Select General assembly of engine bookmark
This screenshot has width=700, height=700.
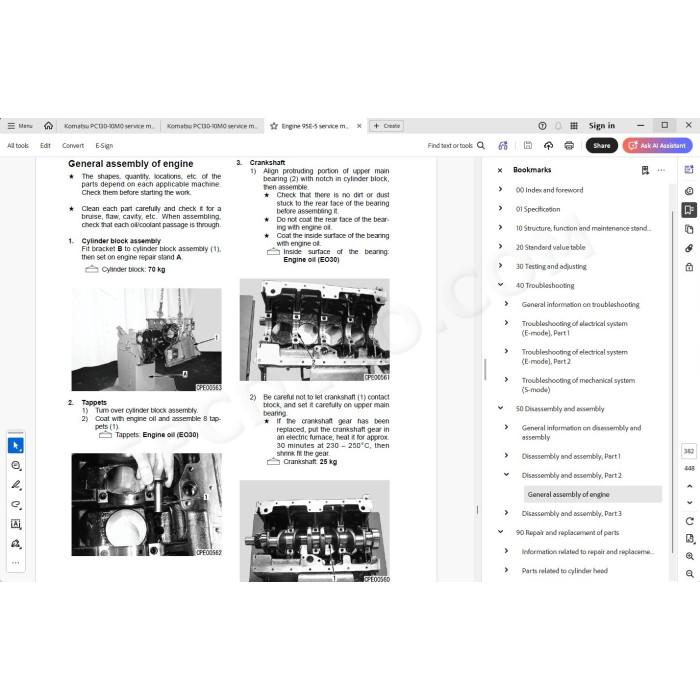[x=592, y=494]
